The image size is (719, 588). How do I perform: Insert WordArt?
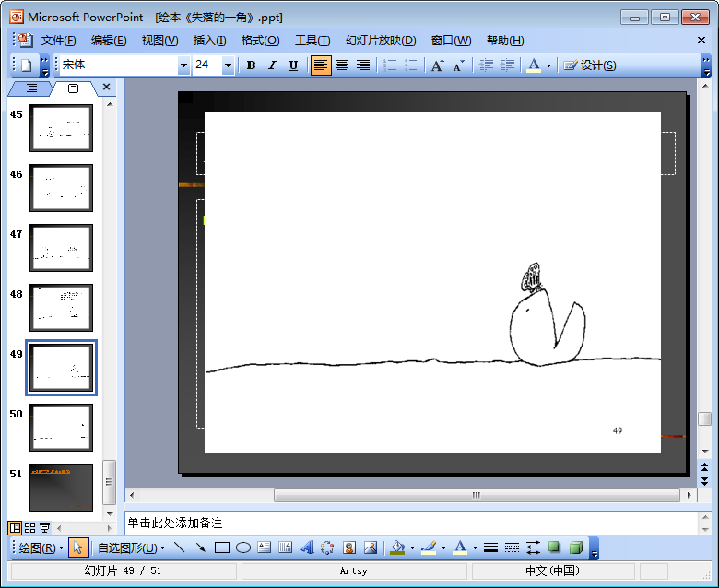click(306, 547)
